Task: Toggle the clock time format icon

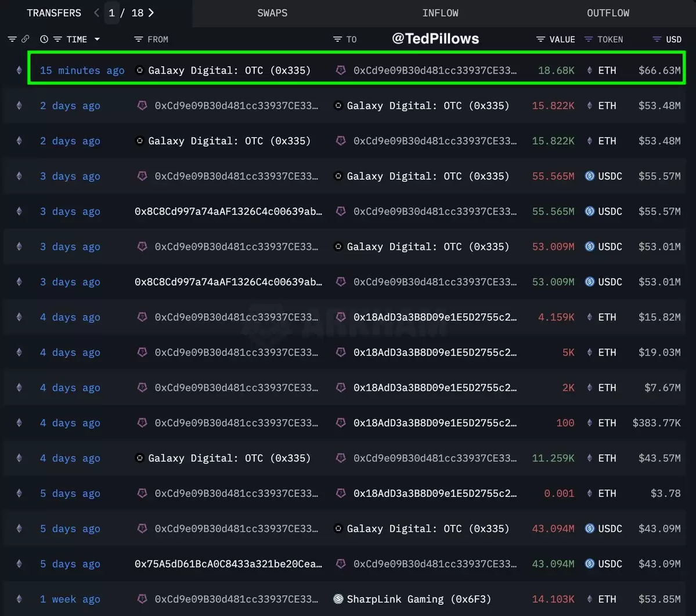Action: point(44,39)
